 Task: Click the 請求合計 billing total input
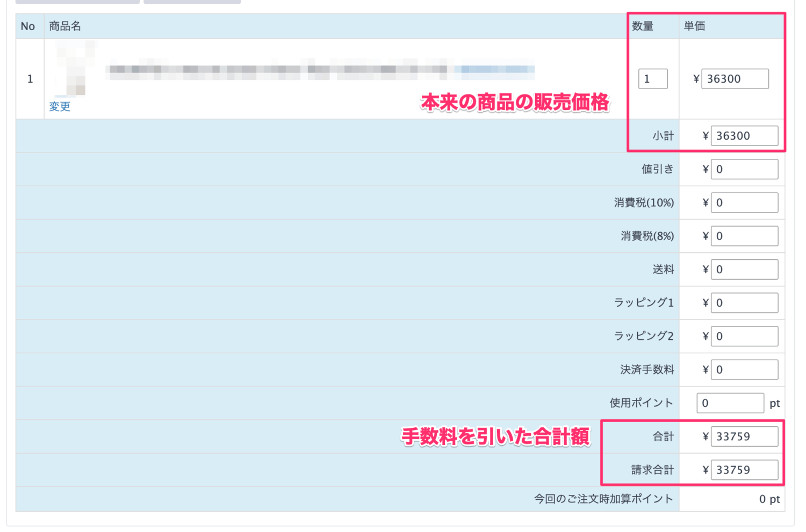click(744, 470)
